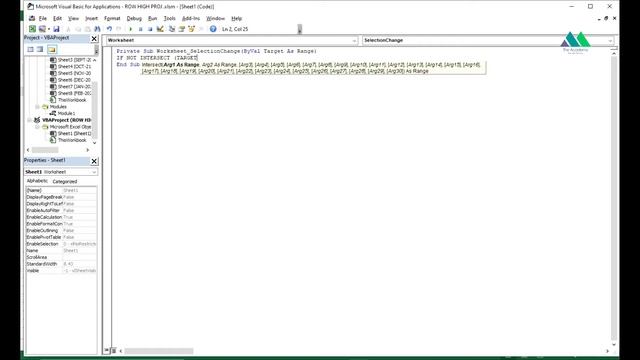The width and height of the screenshot is (640, 360).
Task: Click the Paste toolbar icon
Action: (x=87, y=29)
